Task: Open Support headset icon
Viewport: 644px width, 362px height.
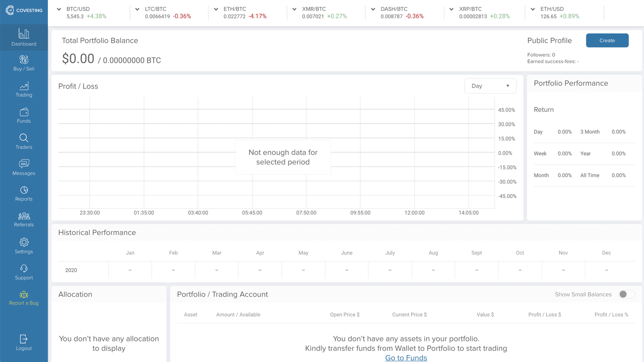Action: tap(24, 269)
